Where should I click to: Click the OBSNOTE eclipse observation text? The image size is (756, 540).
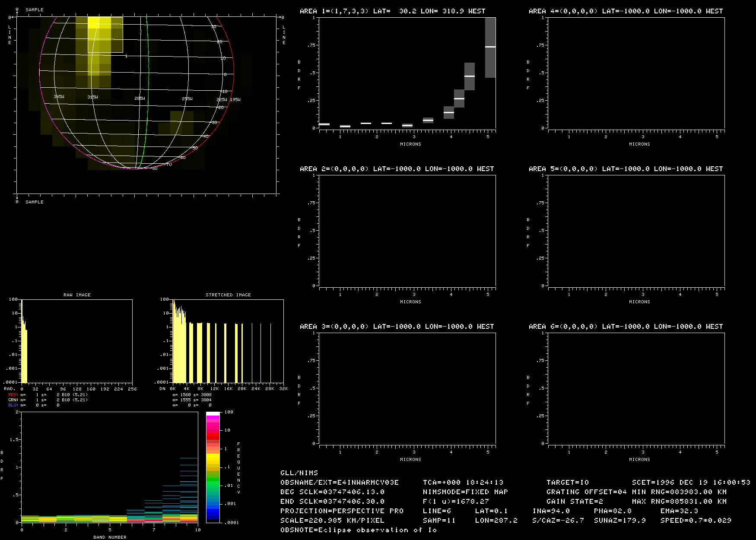click(x=359, y=530)
